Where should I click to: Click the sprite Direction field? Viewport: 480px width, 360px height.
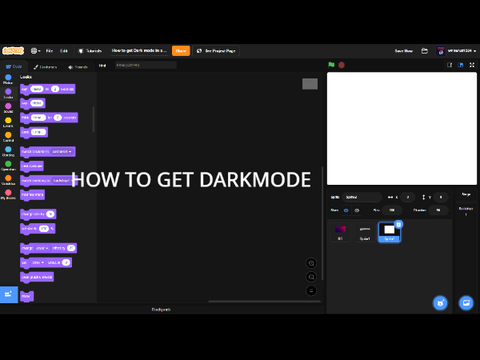(438, 210)
